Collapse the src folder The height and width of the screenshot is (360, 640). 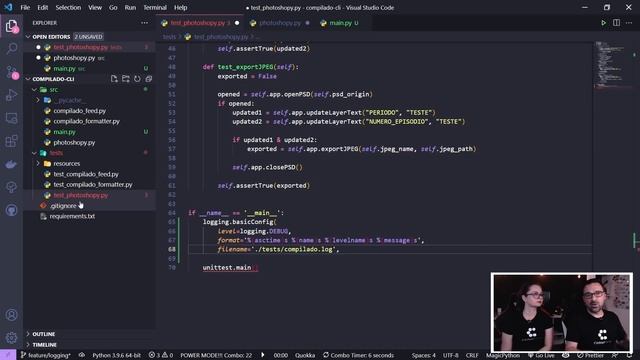[x=35, y=89]
